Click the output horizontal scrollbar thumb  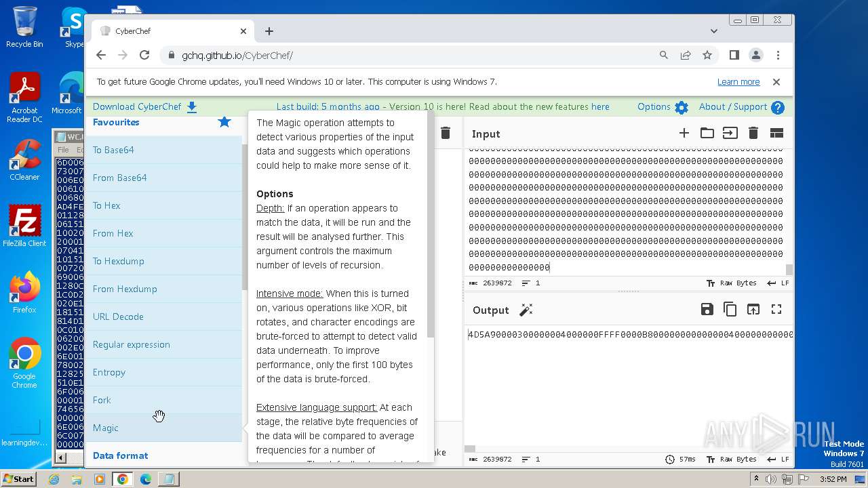[x=470, y=449]
